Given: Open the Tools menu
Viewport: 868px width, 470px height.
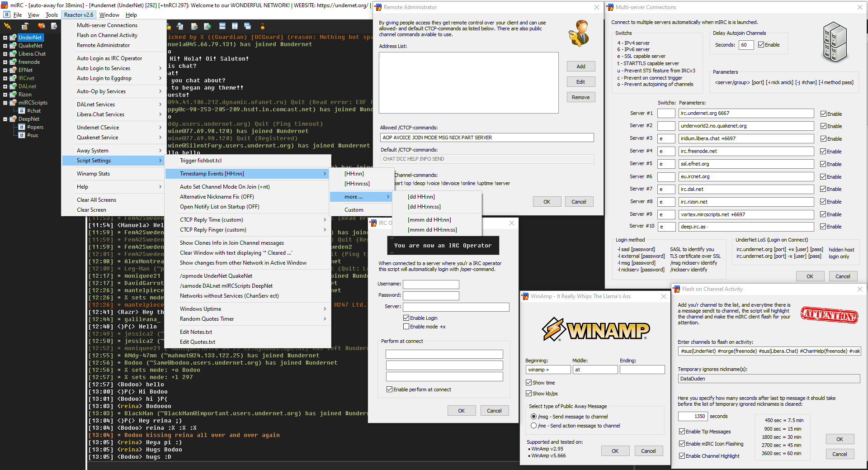Looking at the screenshot, I should [x=52, y=15].
